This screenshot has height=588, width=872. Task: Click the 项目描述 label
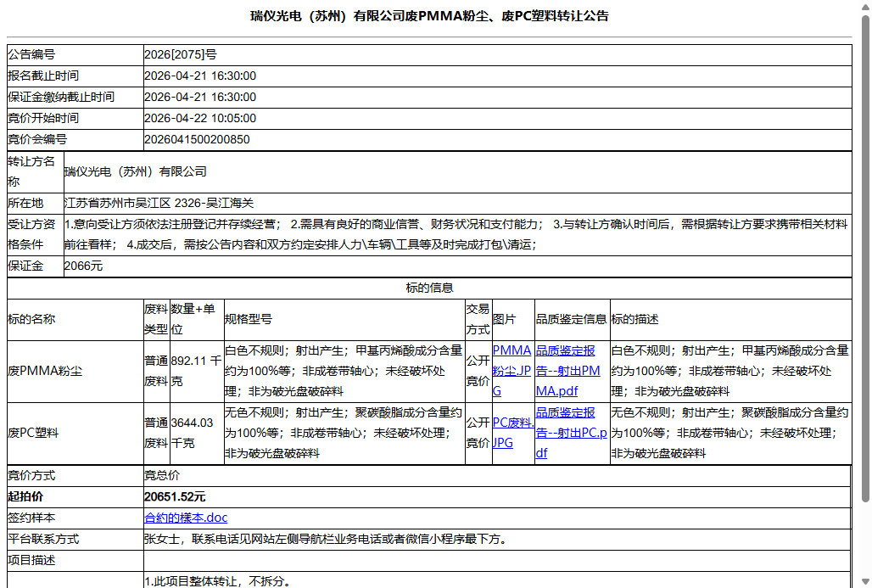pyautogui.click(x=31, y=560)
